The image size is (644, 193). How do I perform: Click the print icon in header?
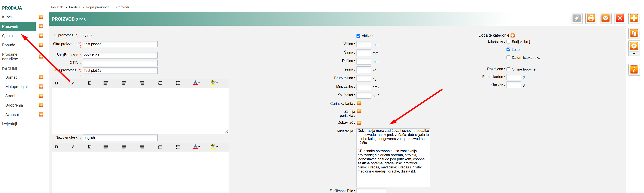tap(591, 18)
